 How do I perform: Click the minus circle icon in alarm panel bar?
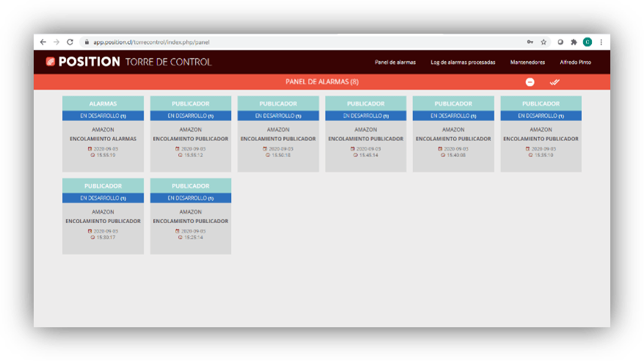pos(530,81)
